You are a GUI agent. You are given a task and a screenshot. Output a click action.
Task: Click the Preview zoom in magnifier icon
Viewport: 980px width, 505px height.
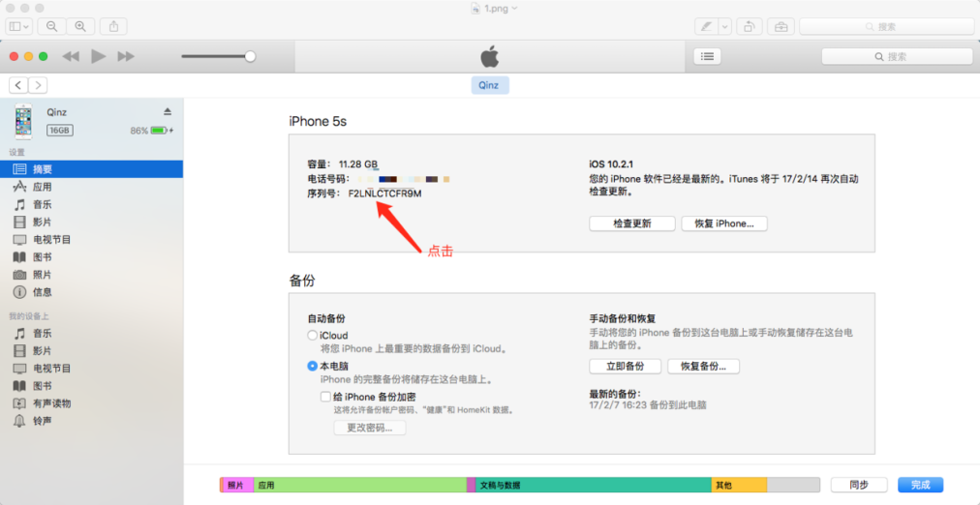coord(80,26)
